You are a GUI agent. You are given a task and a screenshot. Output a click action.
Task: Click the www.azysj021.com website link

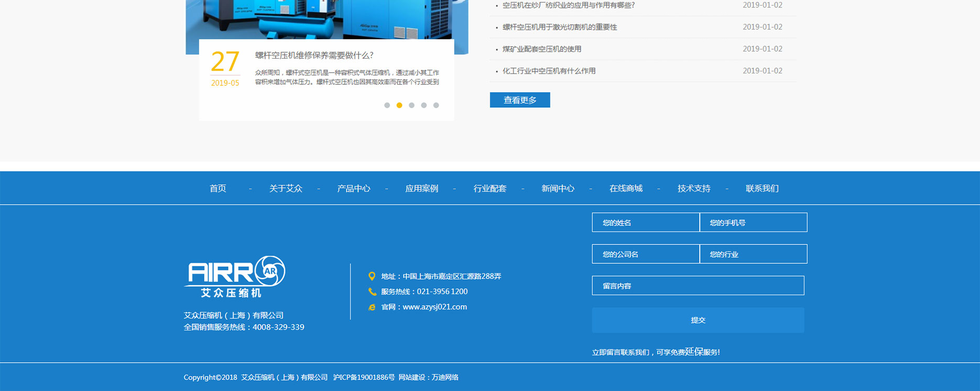(x=434, y=307)
